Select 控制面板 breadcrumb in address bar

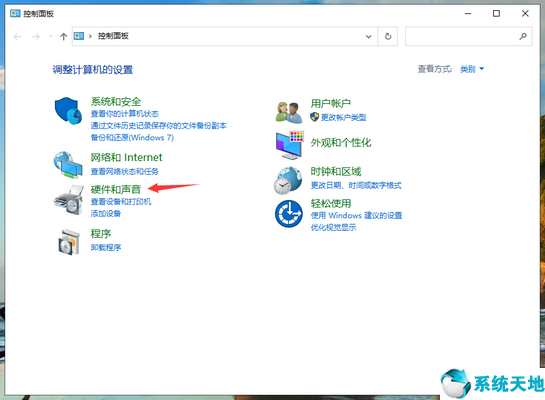click(x=113, y=36)
